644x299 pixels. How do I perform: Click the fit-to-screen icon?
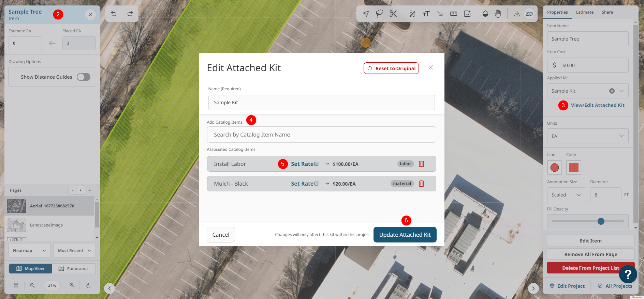click(16, 285)
